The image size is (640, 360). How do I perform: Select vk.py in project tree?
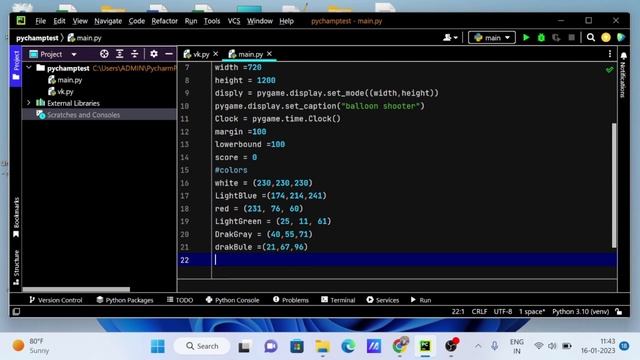coord(65,91)
